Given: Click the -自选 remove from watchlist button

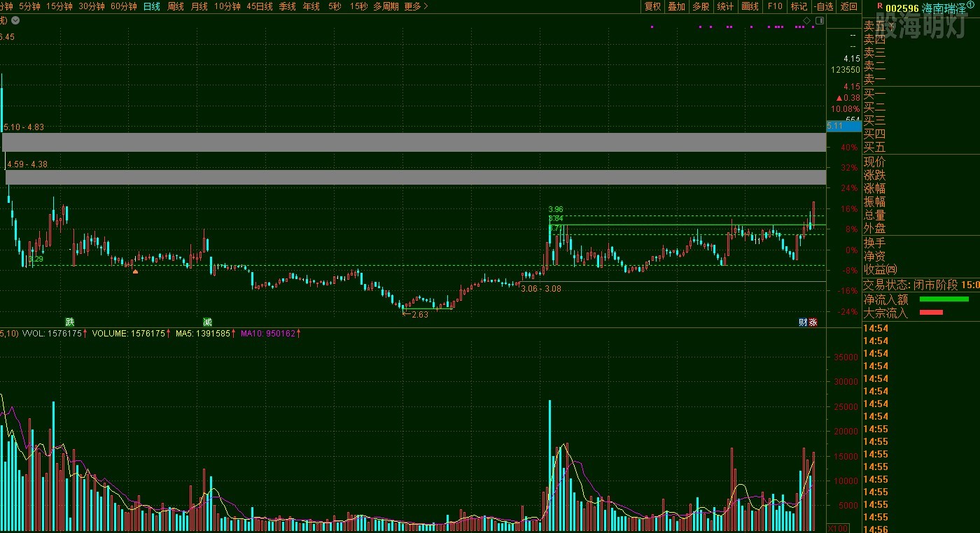Looking at the screenshot, I should pyautogui.click(x=825, y=6).
